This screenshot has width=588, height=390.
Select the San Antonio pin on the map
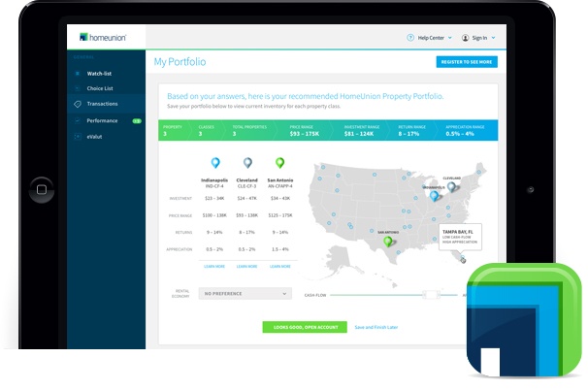click(388, 242)
